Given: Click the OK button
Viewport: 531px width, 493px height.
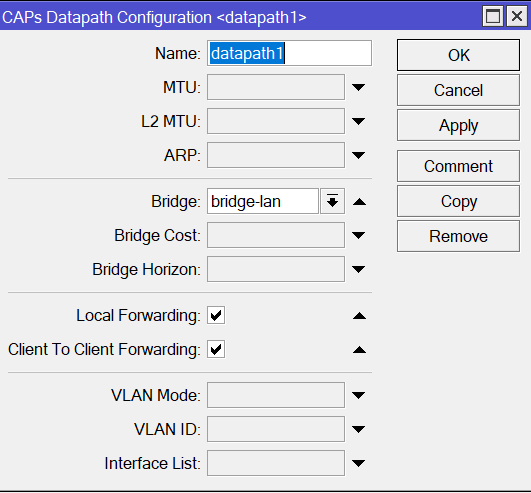Looking at the screenshot, I should (x=458, y=55).
